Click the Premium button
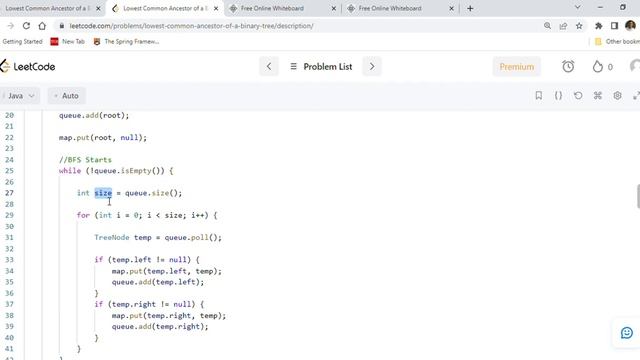This screenshot has height=360, width=640. click(517, 67)
